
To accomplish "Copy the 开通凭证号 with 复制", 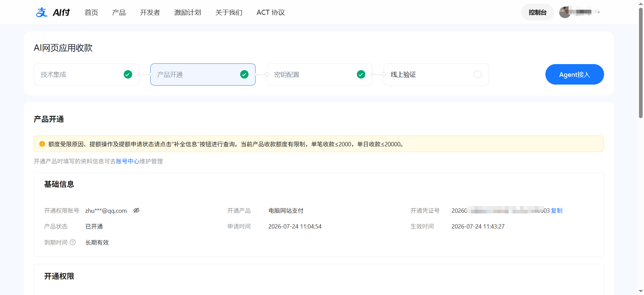I will pyautogui.click(x=557, y=210).
